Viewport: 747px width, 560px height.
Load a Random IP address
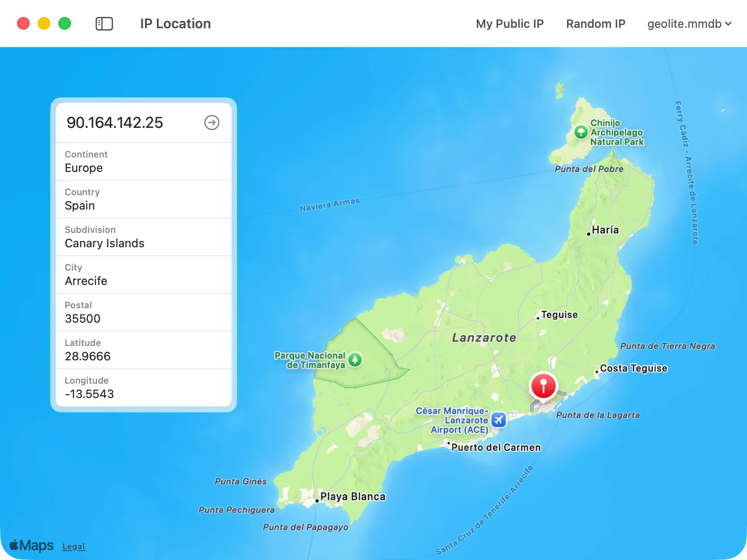pos(595,24)
